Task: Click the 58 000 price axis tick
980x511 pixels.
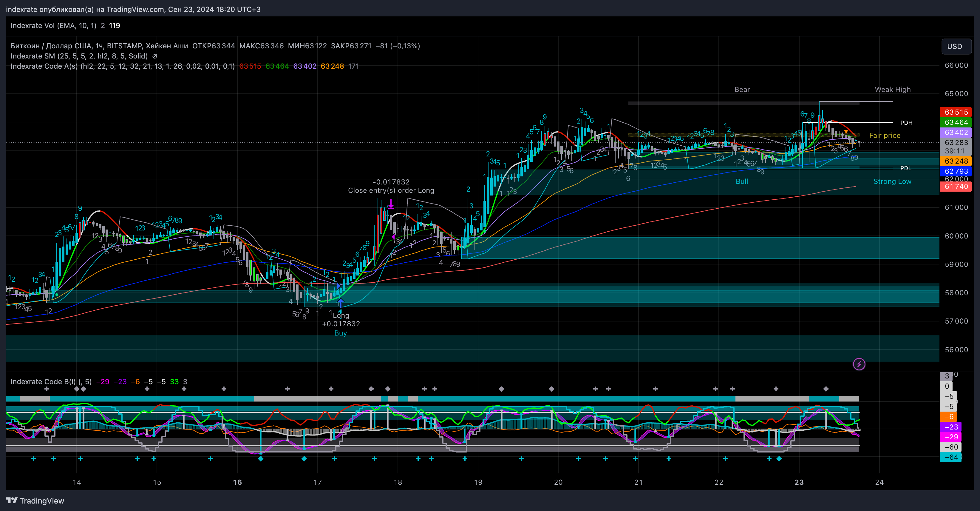Action: click(956, 293)
